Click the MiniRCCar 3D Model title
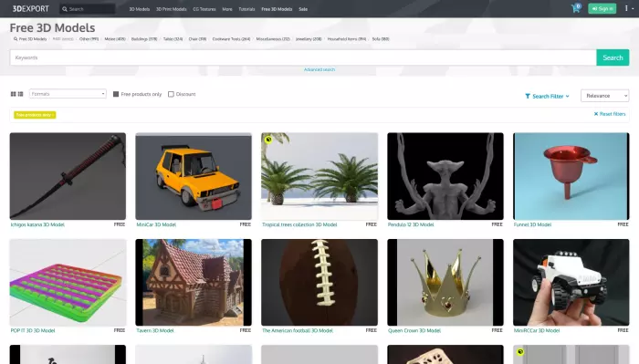Viewport: 639px width, 364px height. click(537, 330)
